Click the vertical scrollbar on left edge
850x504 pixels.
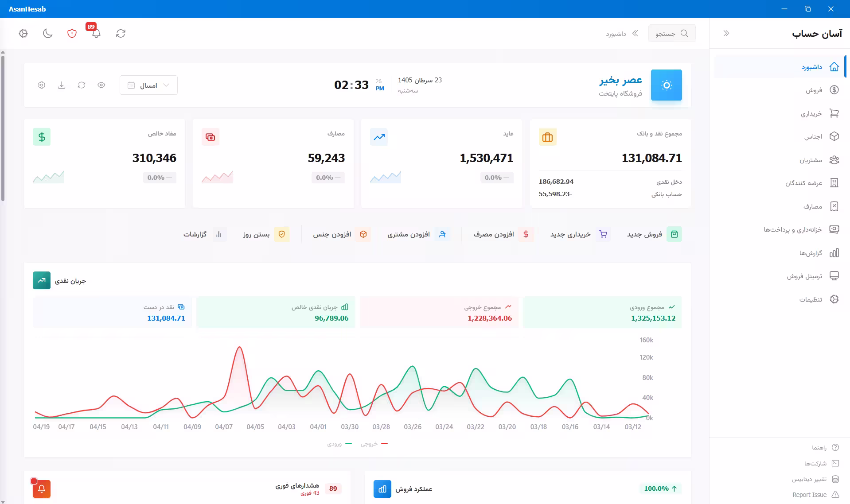coord(3,127)
